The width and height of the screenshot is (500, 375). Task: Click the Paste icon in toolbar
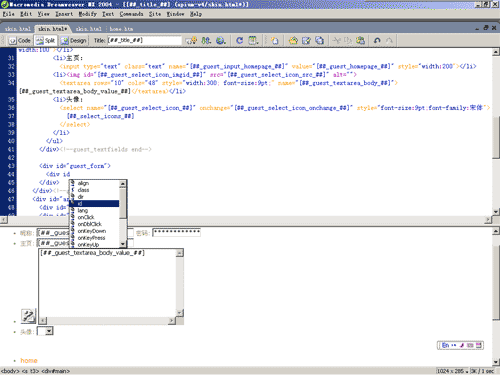(x=360, y=41)
